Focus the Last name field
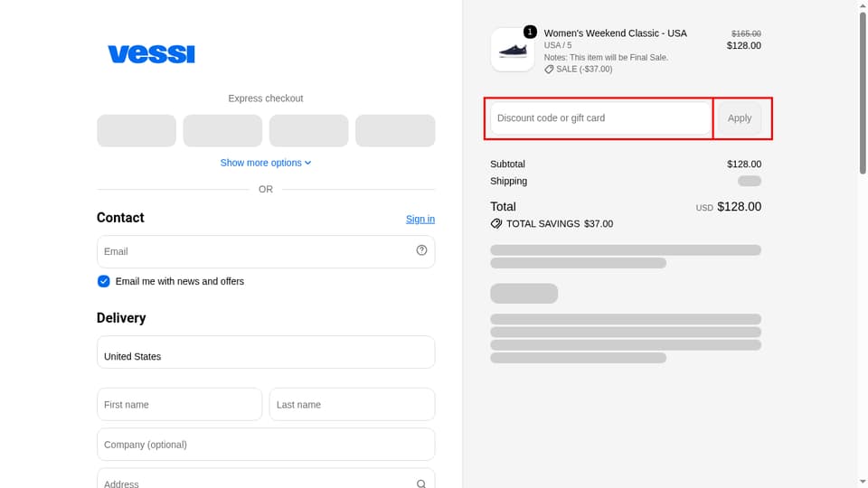The width and height of the screenshot is (868, 488). point(352,405)
